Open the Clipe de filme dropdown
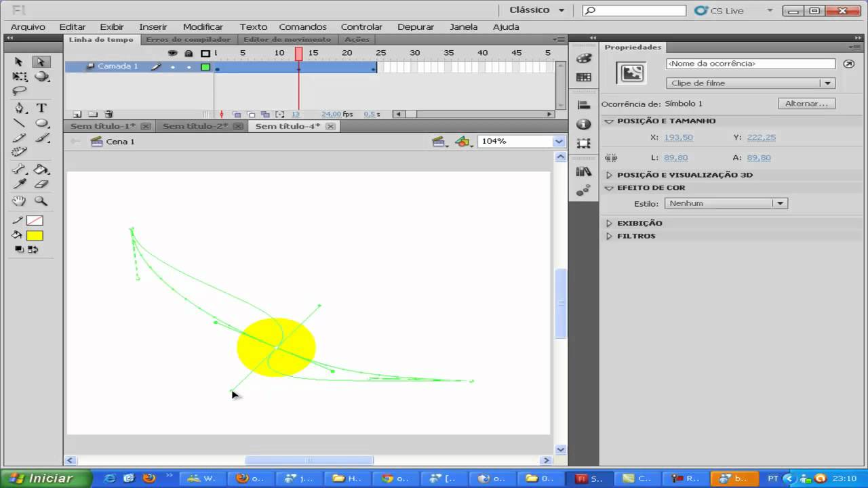 751,83
